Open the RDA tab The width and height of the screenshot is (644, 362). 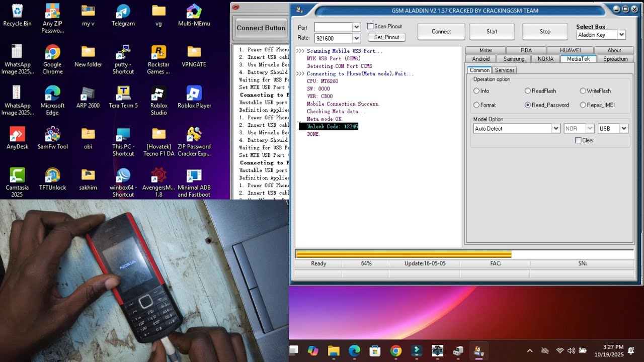[x=526, y=50]
